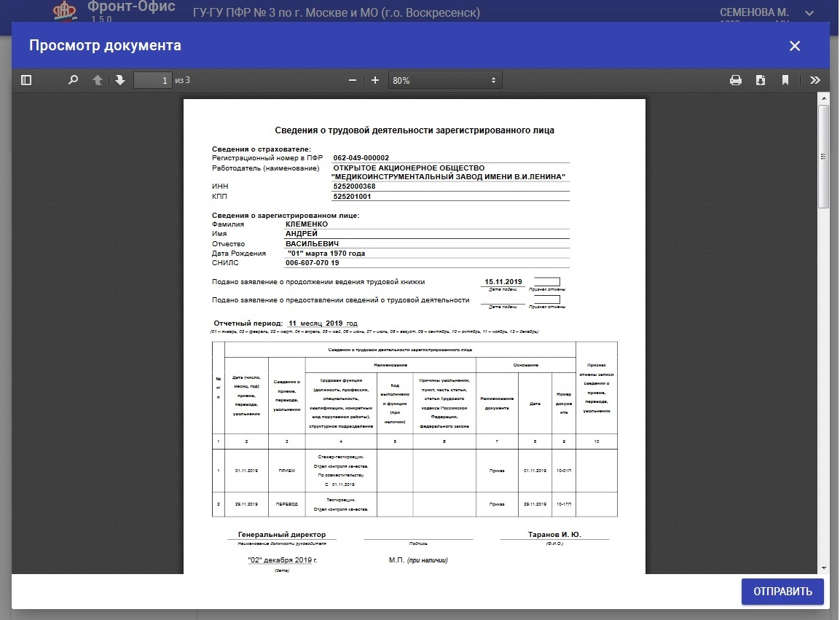This screenshot has width=840, height=620.
Task: Click the Генеральный директор text
Action: tap(282, 535)
